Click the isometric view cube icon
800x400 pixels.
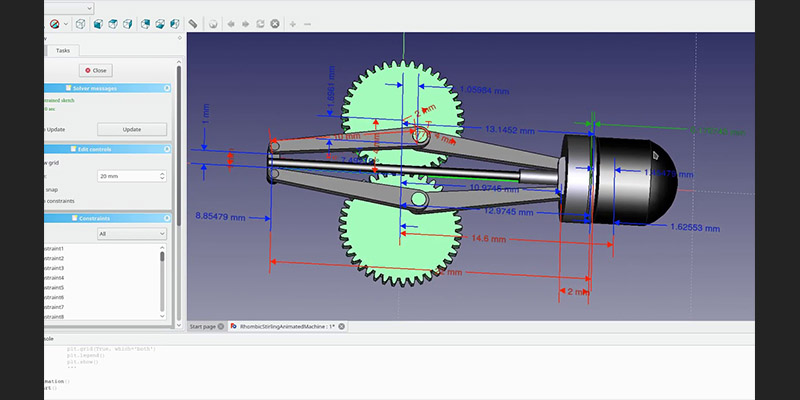[x=80, y=23]
